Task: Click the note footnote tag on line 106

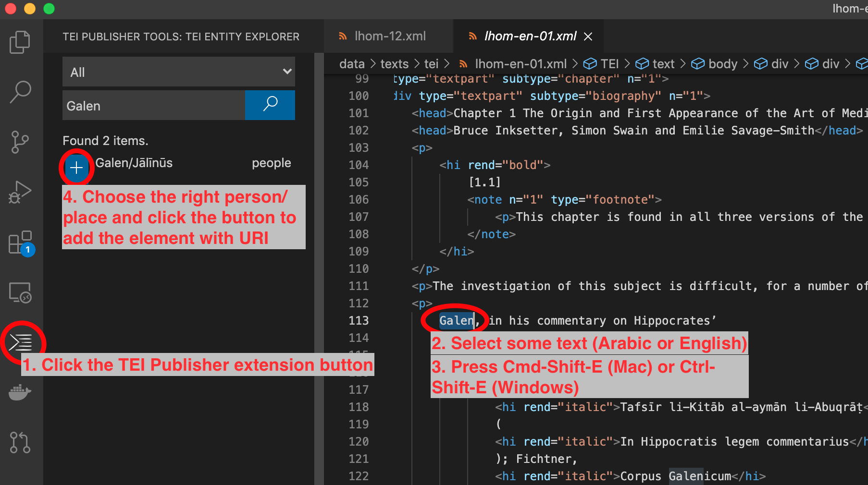Action: pos(564,199)
